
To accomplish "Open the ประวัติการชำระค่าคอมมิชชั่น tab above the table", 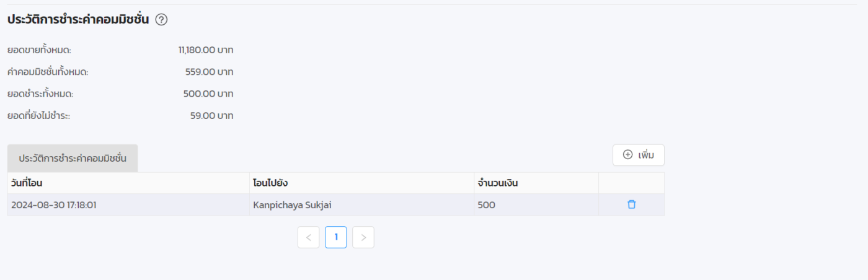I will (x=73, y=159).
